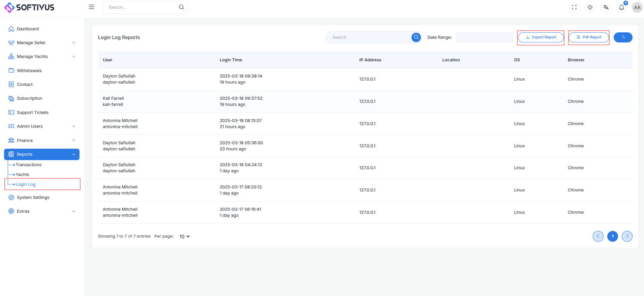
Task: Go to next page arrow
Action: click(x=627, y=236)
